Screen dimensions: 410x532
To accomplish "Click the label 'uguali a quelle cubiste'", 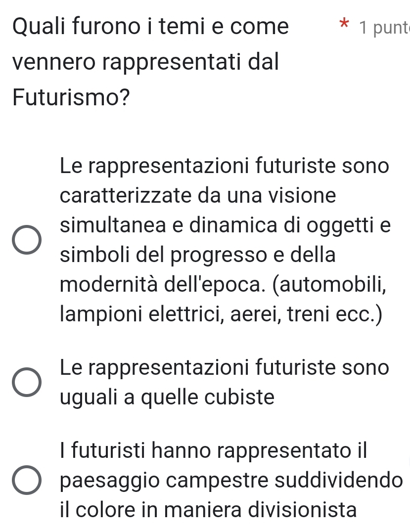I will pos(167,397).
